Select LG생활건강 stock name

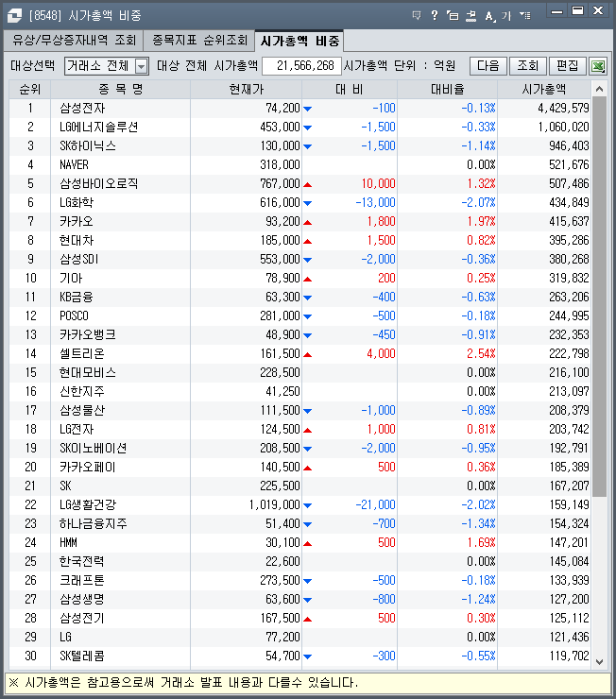(x=88, y=504)
